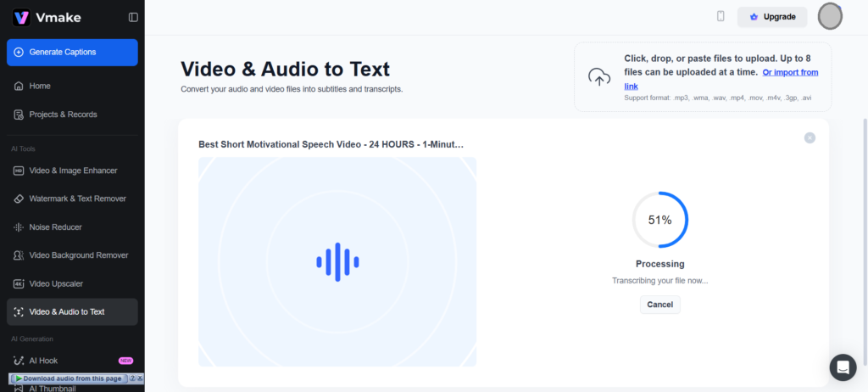Collapse the sidebar using the panel icon

tap(133, 17)
